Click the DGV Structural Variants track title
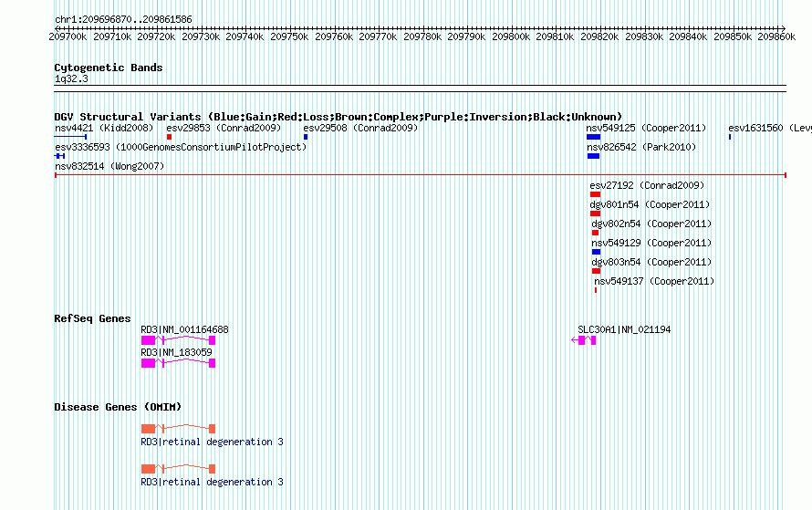 click(x=338, y=117)
